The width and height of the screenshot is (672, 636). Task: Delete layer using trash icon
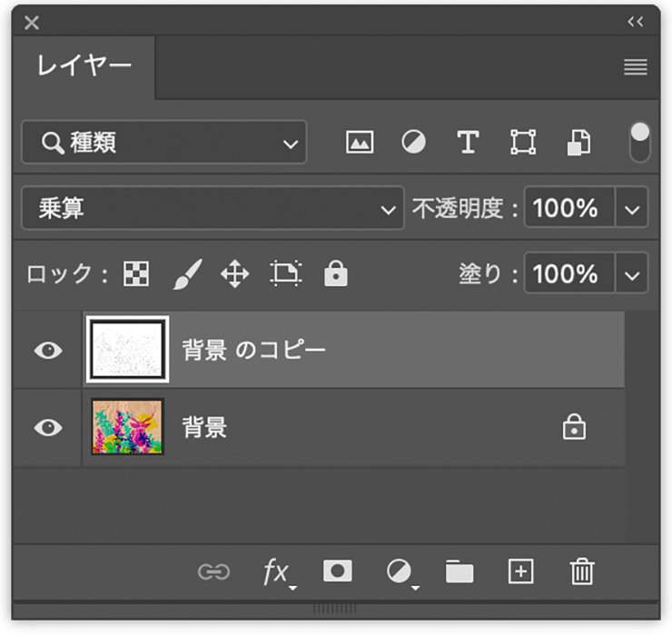click(x=581, y=571)
